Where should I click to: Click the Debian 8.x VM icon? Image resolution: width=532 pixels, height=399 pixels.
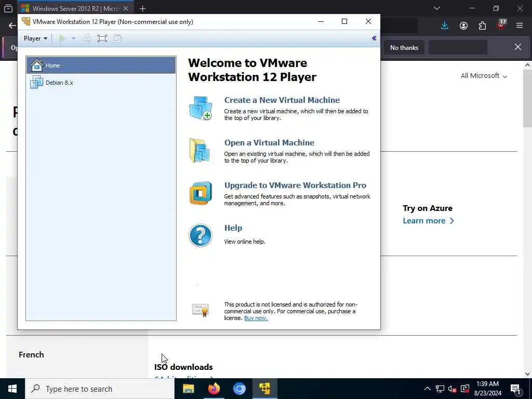point(37,83)
